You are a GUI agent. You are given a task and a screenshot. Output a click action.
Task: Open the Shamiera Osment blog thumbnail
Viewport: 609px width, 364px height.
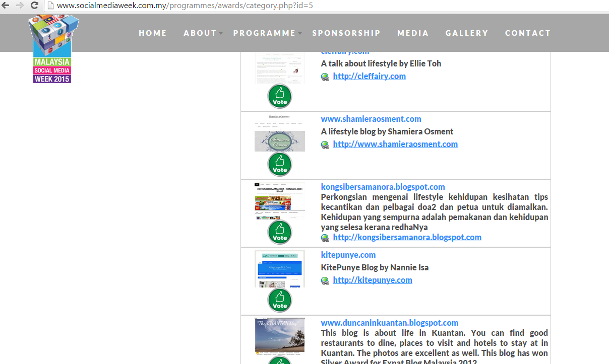(x=280, y=133)
